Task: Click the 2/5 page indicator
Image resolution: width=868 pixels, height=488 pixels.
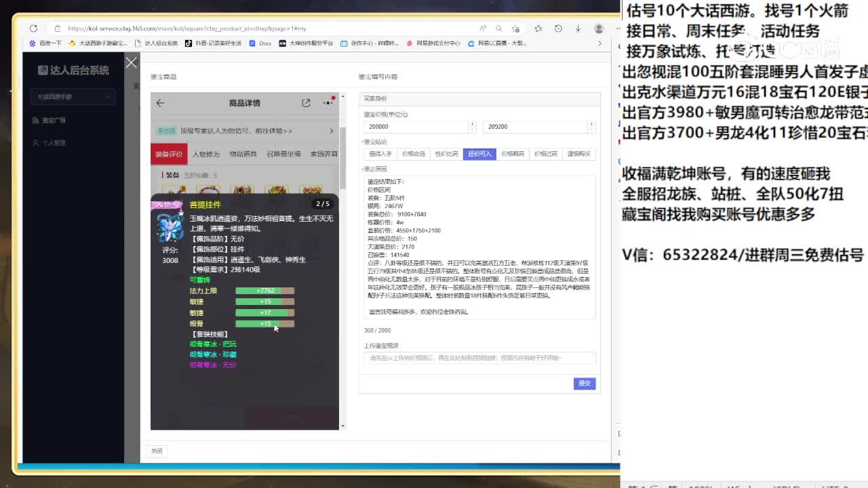Action: tap(323, 204)
